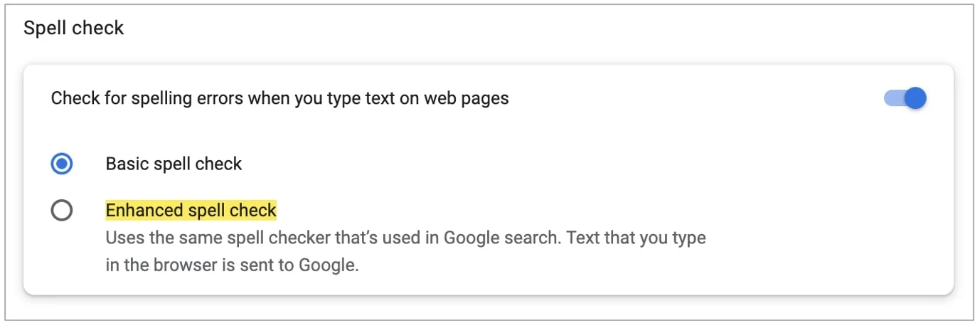
Task: Click the Basic spell check label text
Action: (174, 164)
